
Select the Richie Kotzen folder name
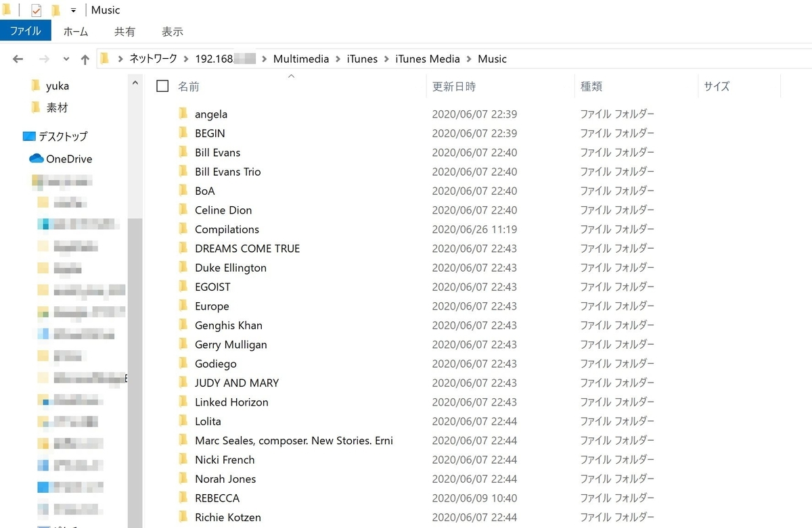coord(228,517)
